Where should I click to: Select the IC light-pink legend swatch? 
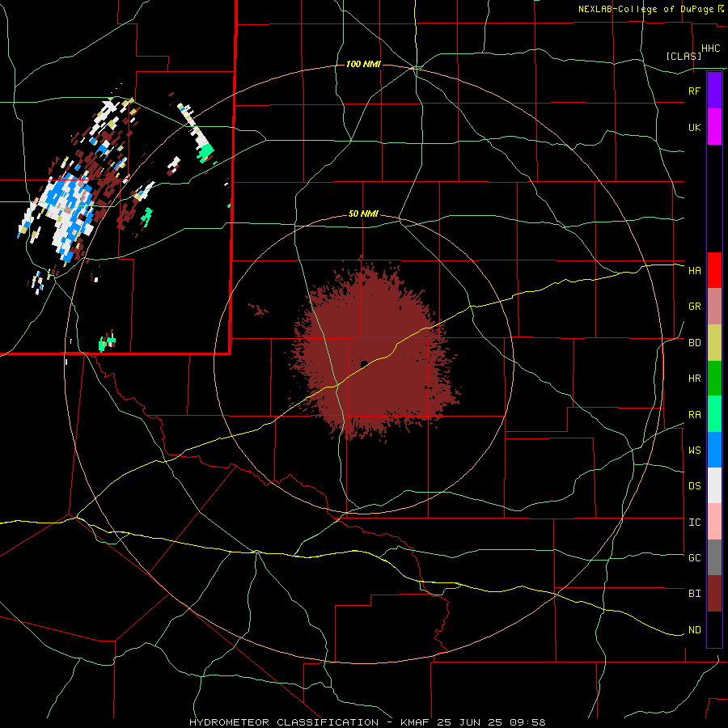714,522
